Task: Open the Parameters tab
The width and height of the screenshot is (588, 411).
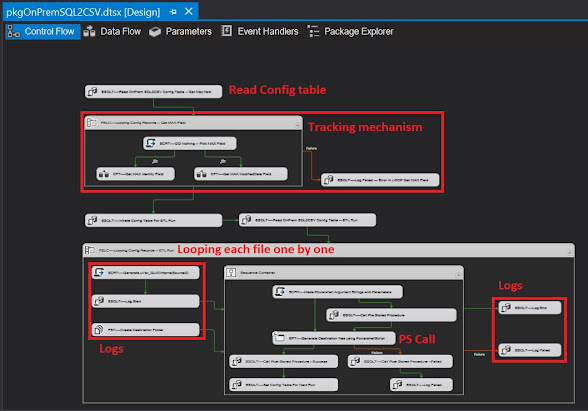Action: 180,32
